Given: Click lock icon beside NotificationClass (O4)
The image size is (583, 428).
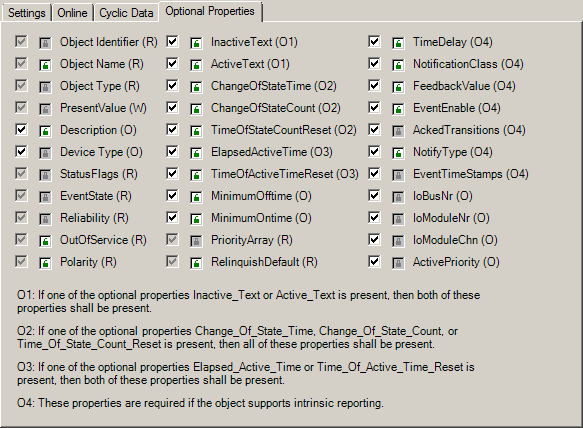Looking at the screenshot, I should click(x=398, y=65).
